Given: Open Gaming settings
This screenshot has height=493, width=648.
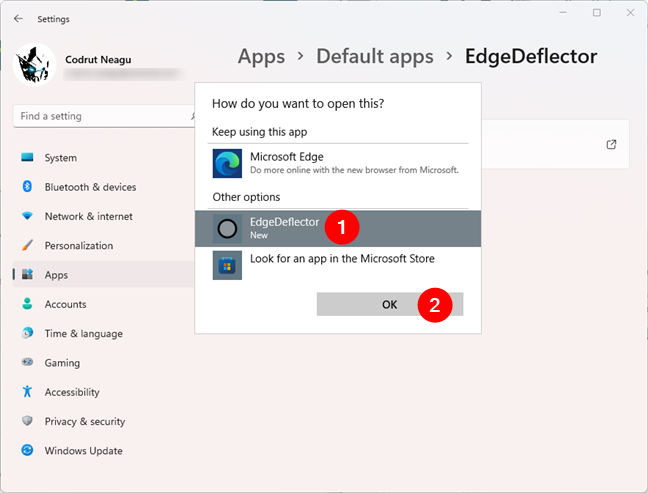Looking at the screenshot, I should 103,363.
